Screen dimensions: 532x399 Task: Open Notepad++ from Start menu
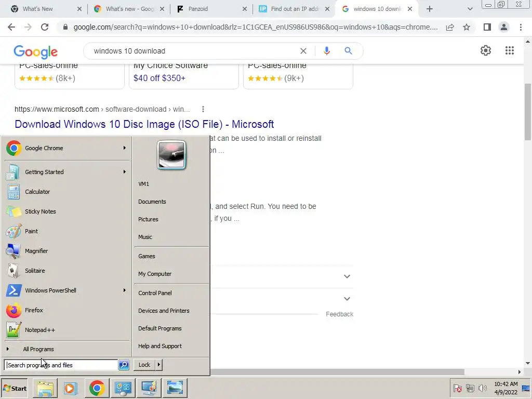[67, 330]
